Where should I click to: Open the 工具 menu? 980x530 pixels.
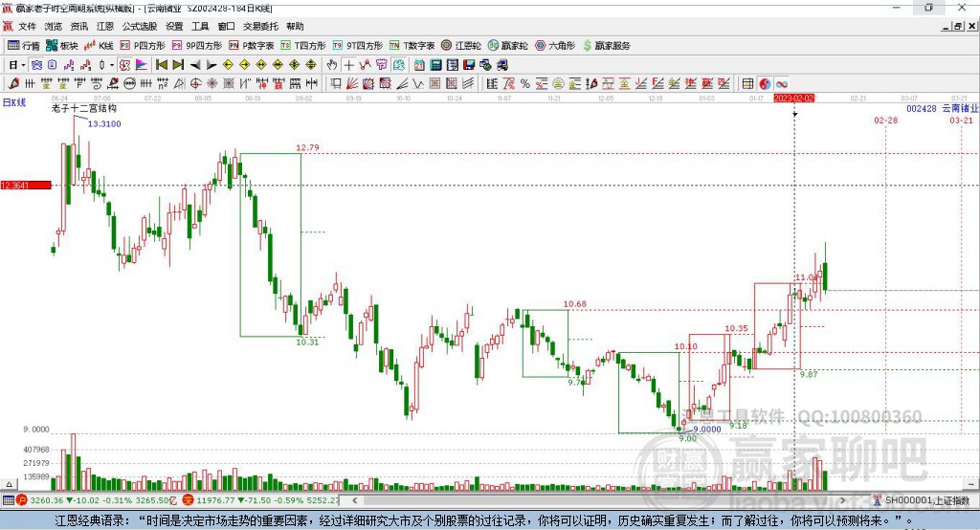point(200,26)
